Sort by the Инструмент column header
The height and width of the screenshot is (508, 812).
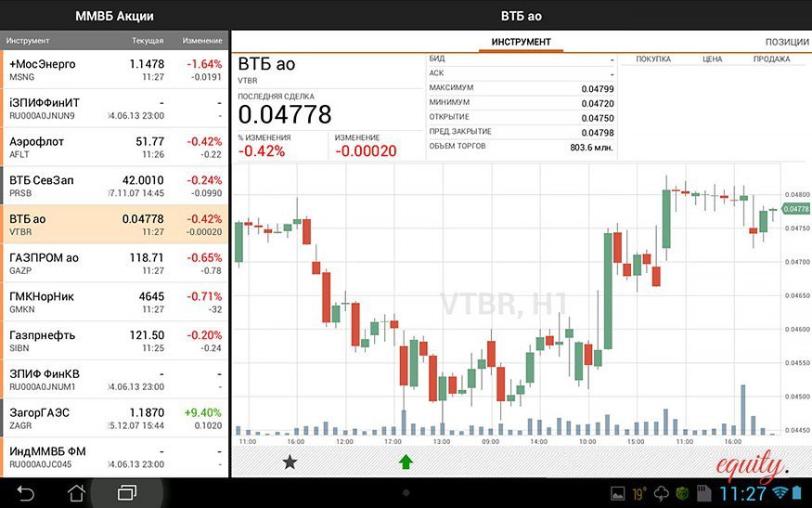[x=28, y=41]
